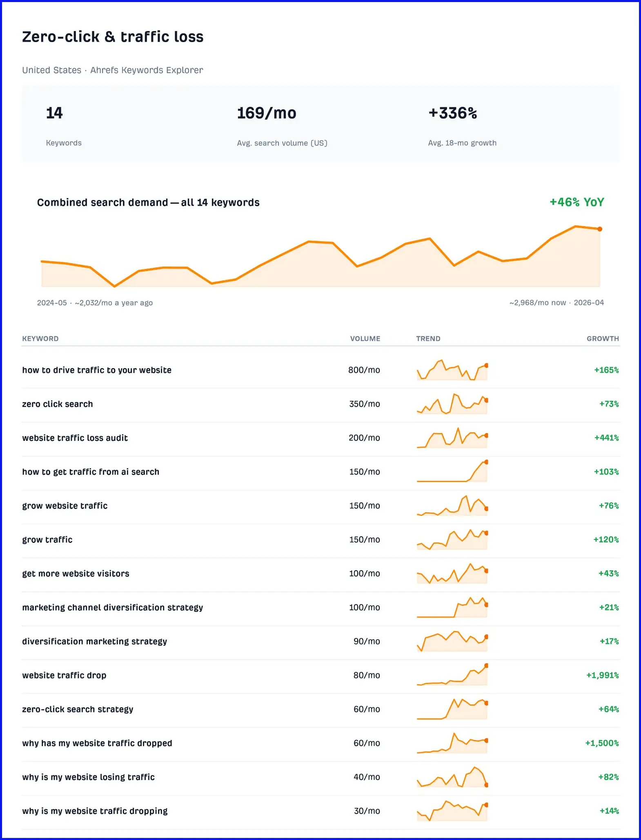The height and width of the screenshot is (840, 641).
Task: Select the 'grow website traffic' keyword
Action: click(65, 506)
